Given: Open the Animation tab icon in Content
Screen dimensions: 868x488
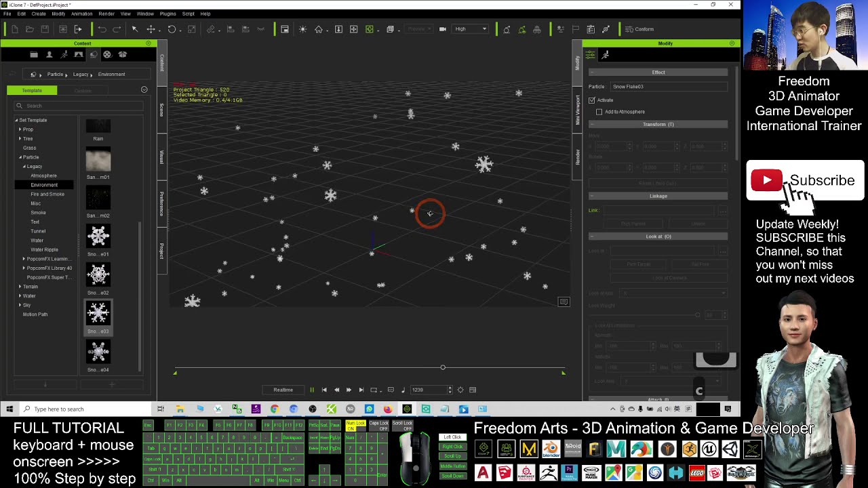Looking at the screenshot, I should click(64, 55).
